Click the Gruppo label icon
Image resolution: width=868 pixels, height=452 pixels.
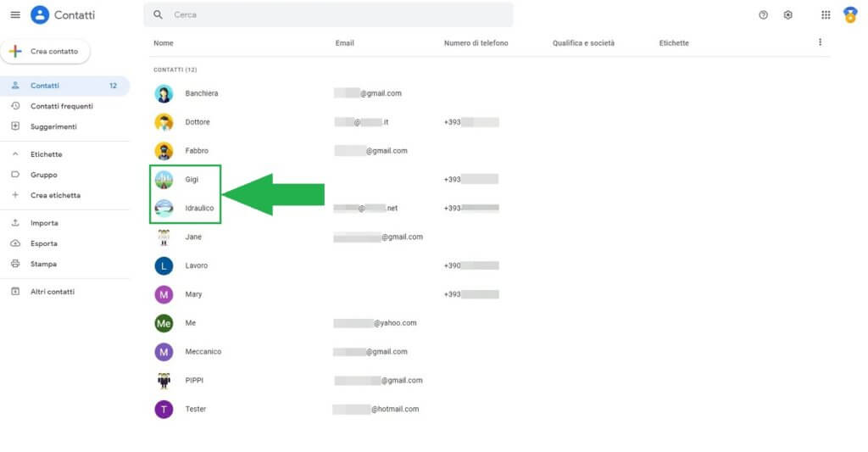[15, 175]
